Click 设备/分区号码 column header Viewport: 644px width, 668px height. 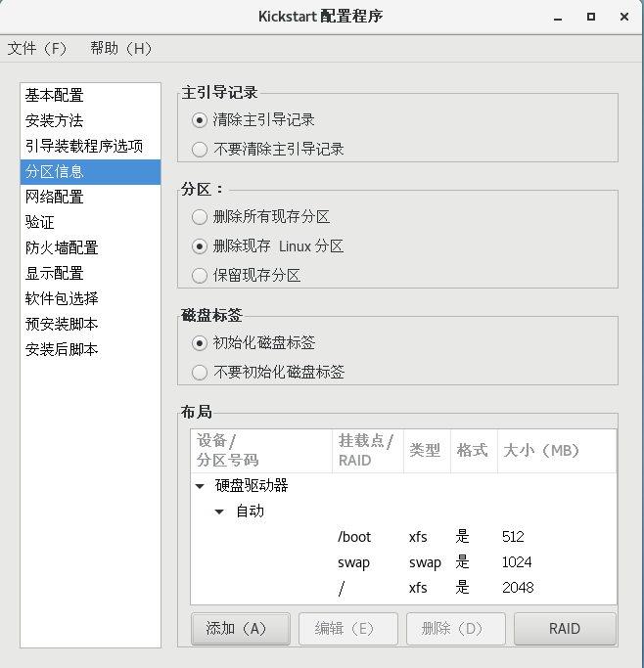[x=261, y=451]
